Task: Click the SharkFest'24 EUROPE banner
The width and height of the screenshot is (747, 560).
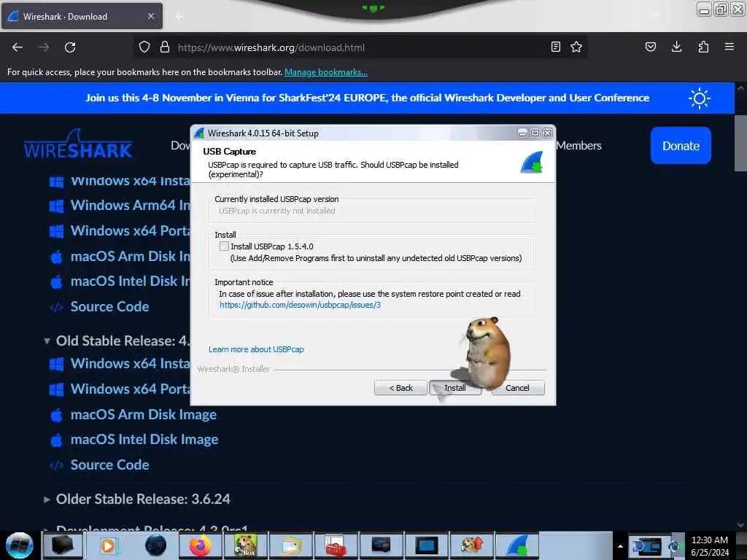Action: click(367, 98)
